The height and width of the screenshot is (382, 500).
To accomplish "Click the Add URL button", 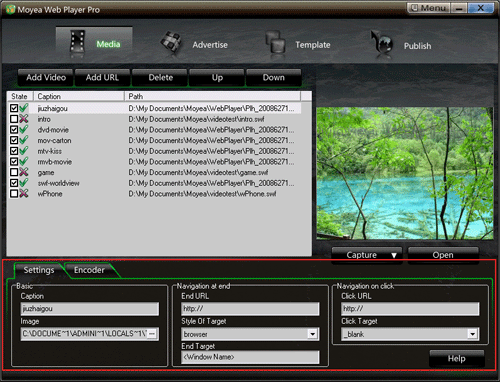I will pos(102,78).
